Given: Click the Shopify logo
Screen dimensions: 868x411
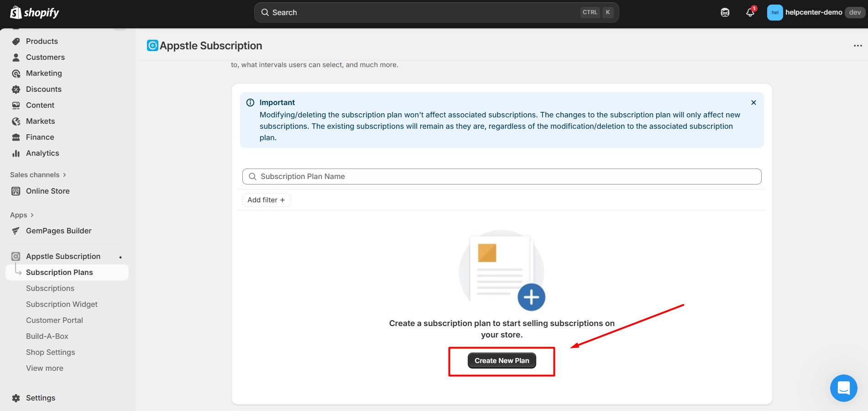Looking at the screenshot, I should point(34,12).
